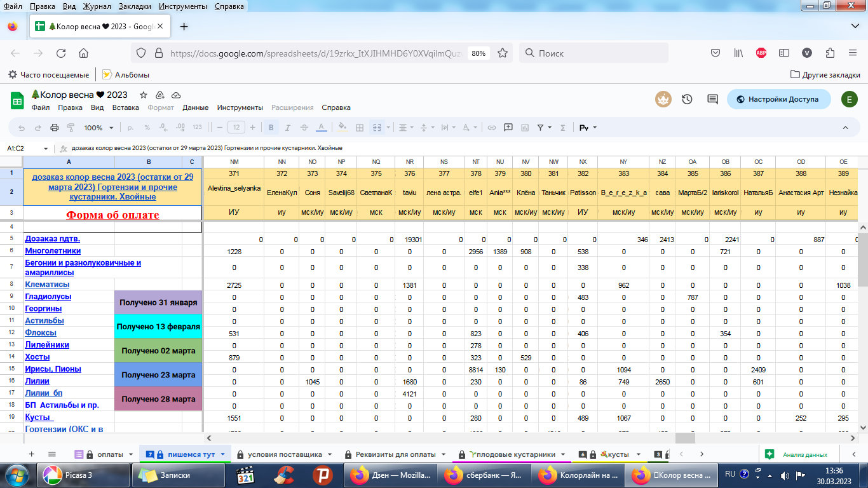
Task: Switch to 'условия поставщика' sheet tab
Action: [x=283, y=454]
